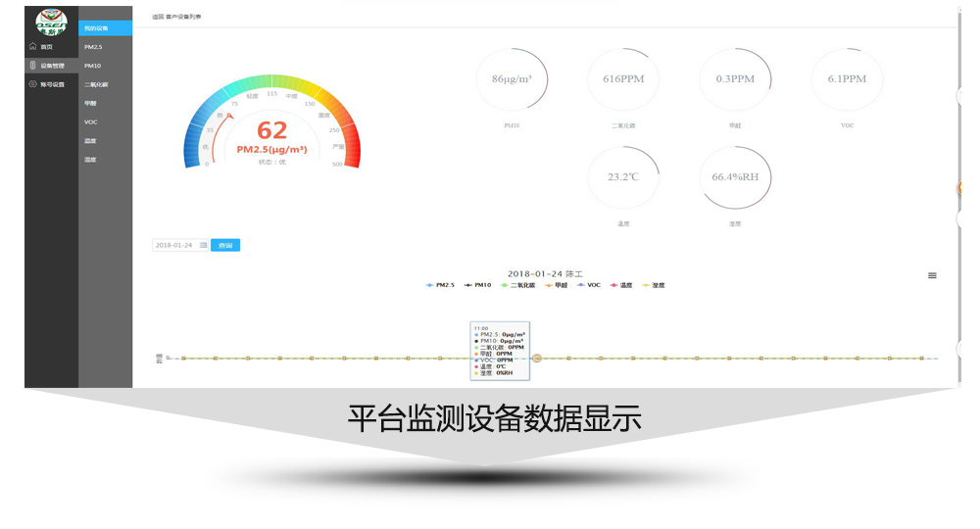Toggle PM2.5 series in the chart legend
This screenshot has width=980, height=529.
443,285
